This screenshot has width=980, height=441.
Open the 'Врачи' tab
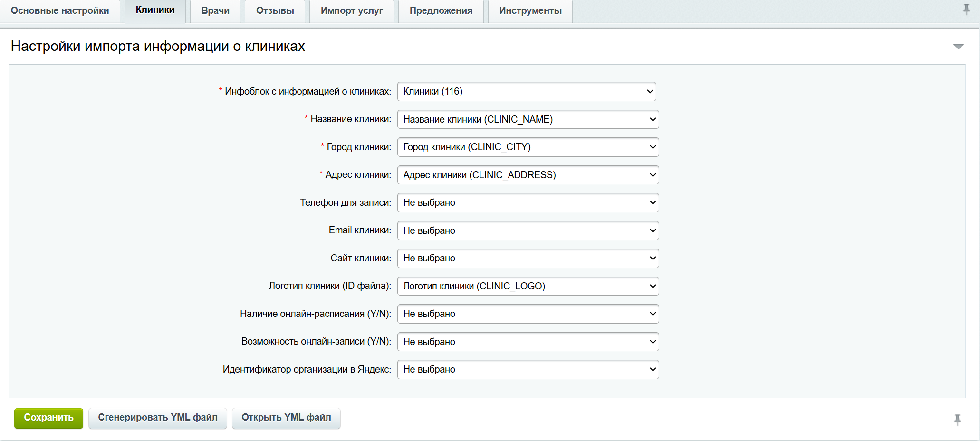pos(215,11)
